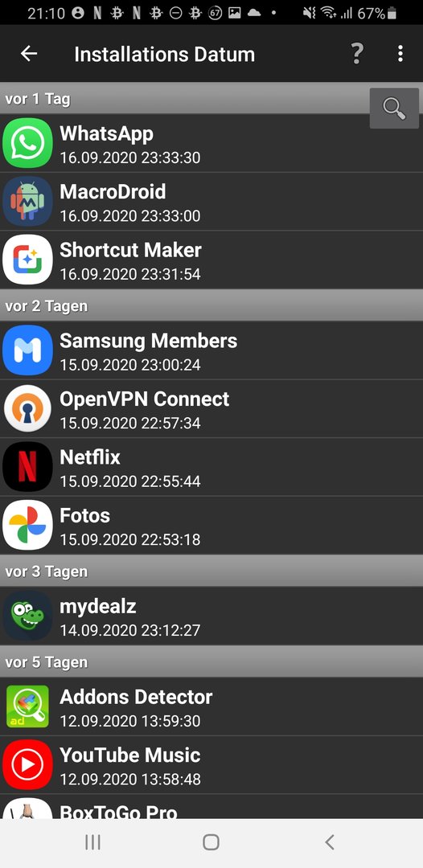Collapse the "vor 5 Tagen" section header
This screenshot has width=423, height=868.
tap(211, 661)
